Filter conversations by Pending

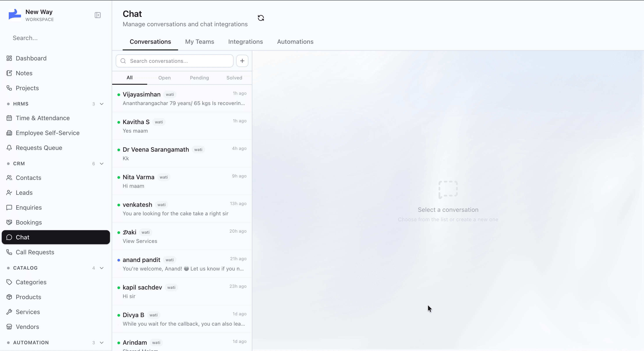(x=199, y=78)
